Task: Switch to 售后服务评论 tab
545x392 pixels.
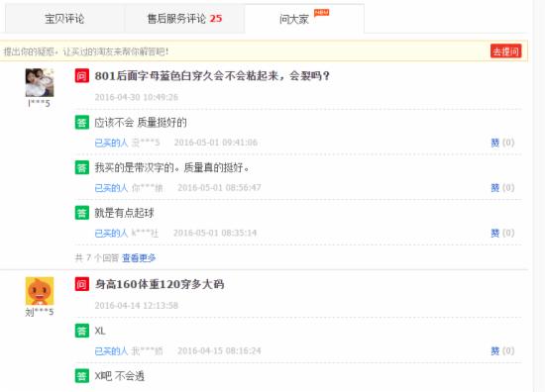Action: pyautogui.click(x=184, y=19)
